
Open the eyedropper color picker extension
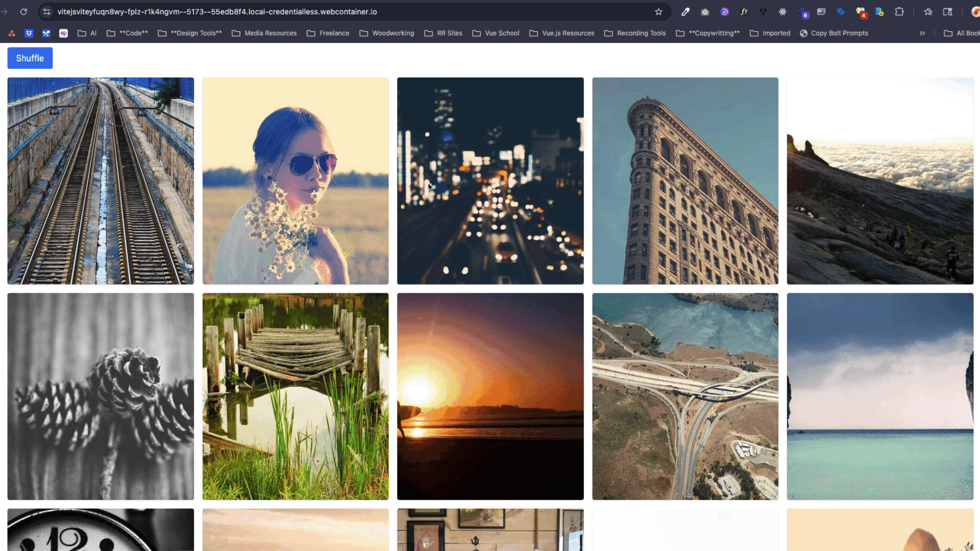pos(685,12)
